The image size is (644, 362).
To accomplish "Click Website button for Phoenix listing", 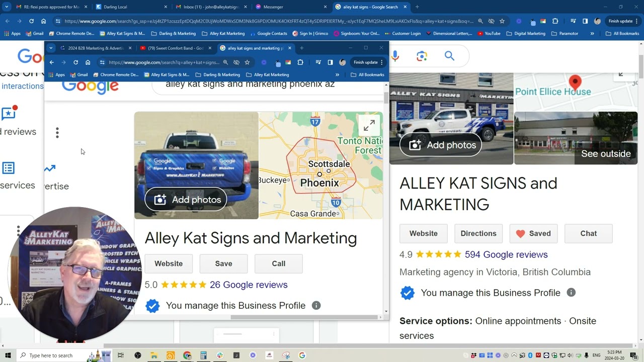I will [x=169, y=263].
